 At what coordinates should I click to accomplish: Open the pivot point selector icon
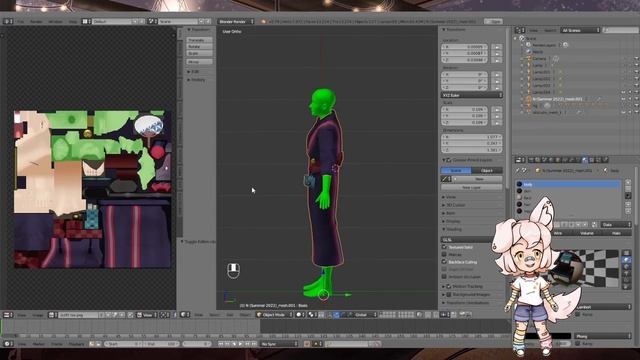click(313, 315)
